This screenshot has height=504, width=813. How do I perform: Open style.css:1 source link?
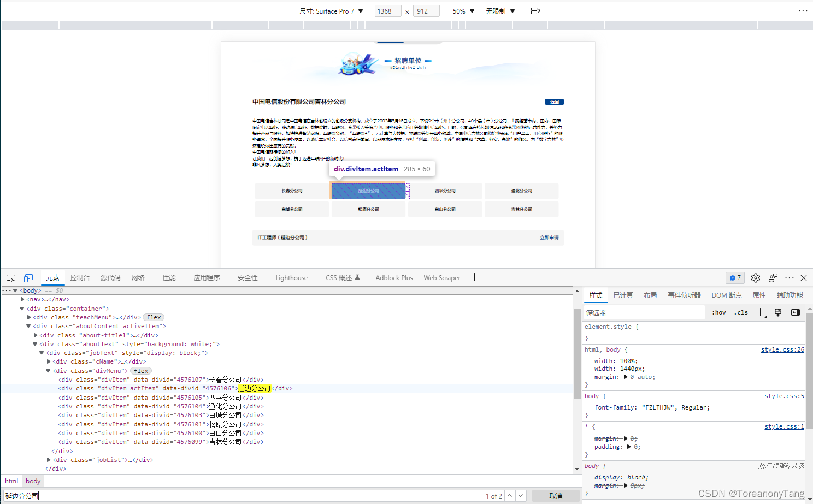(784, 426)
